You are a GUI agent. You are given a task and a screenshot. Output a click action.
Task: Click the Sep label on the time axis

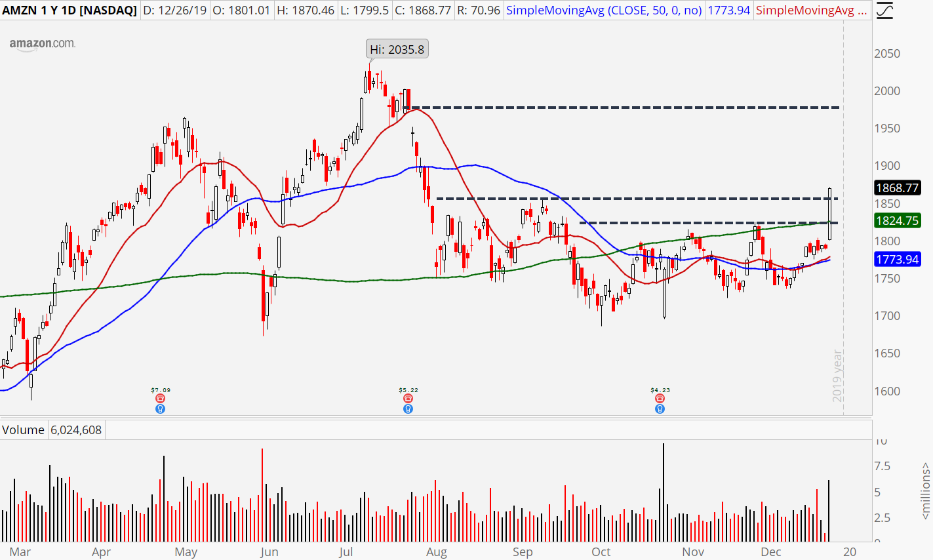pyautogui.click(x=523, y=552)
